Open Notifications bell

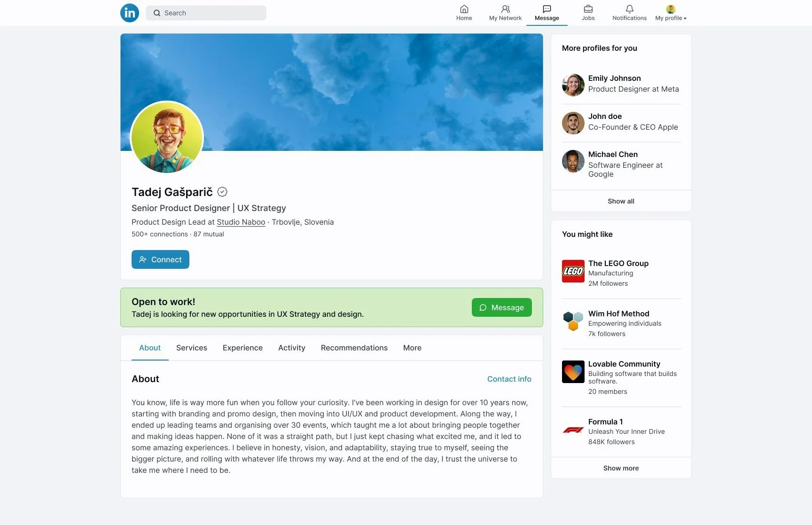(x=629, y=13)
